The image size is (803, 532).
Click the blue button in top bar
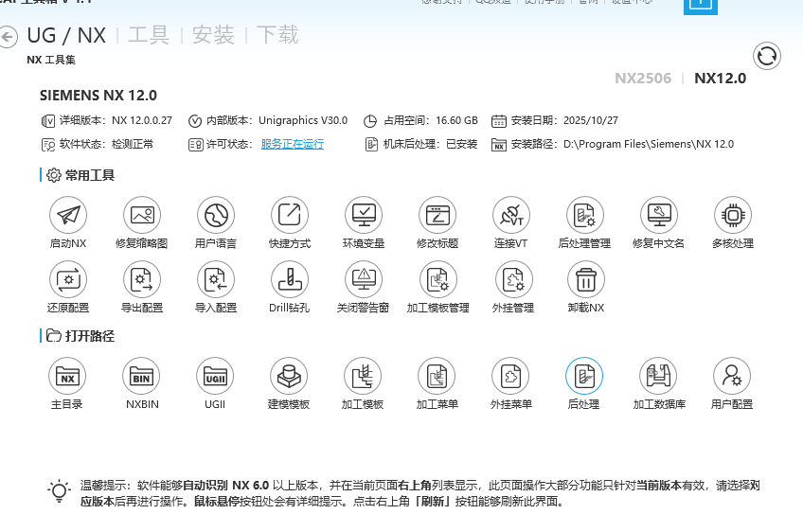tap(701, 6)
